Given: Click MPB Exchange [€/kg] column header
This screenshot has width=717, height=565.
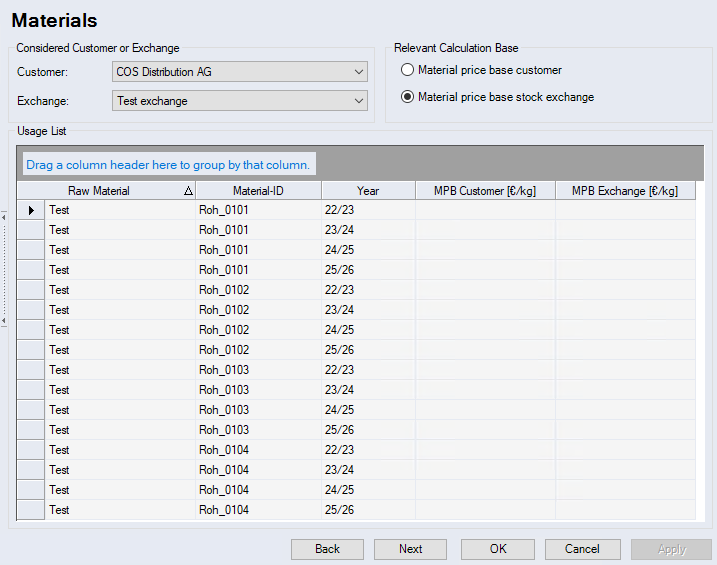Looking at the screenshot, I should 624,191.
